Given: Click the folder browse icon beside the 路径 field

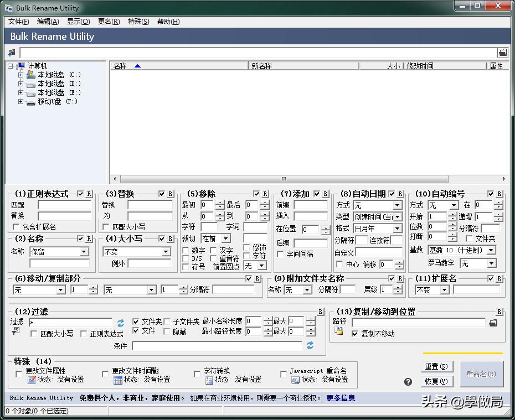Looking at the screenshot, I should (x=493, y=322).
